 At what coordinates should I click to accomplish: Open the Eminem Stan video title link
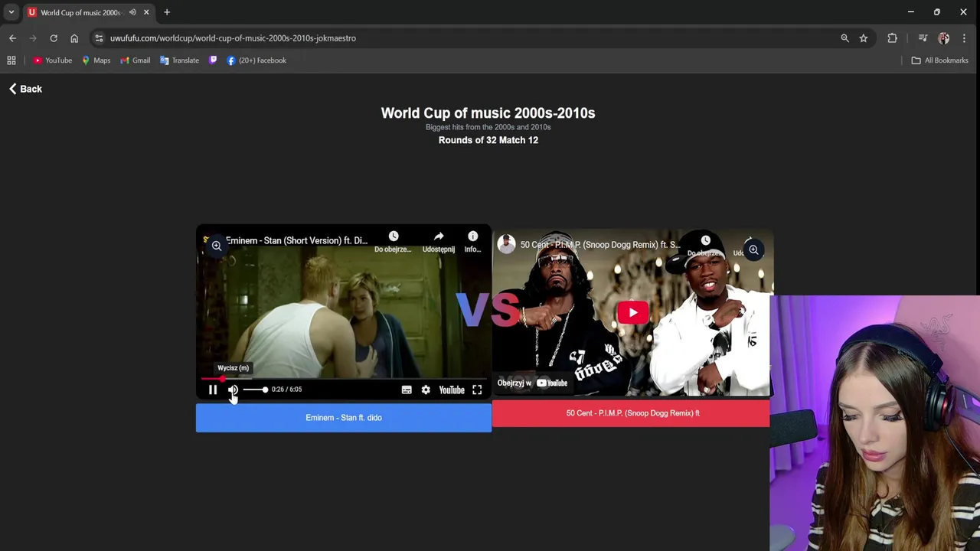coord(296,240)
